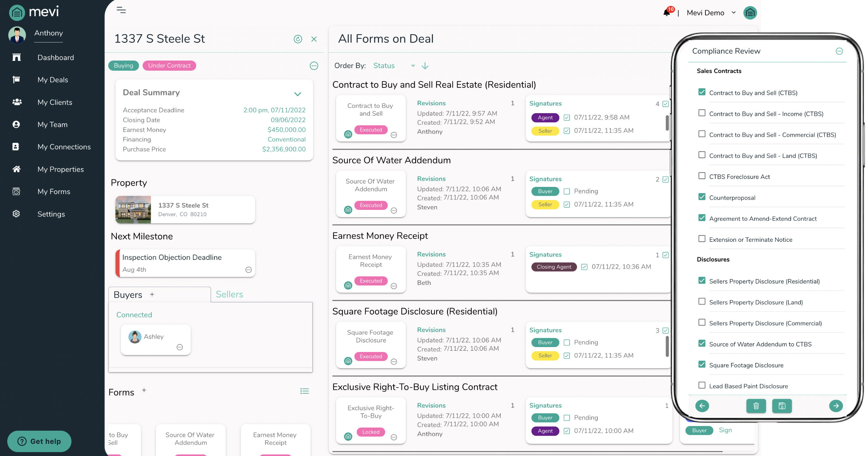The height and width of the screenshot is (456, 868).
Task: Click the hamburger menu icon
Action: coord(121,10)
